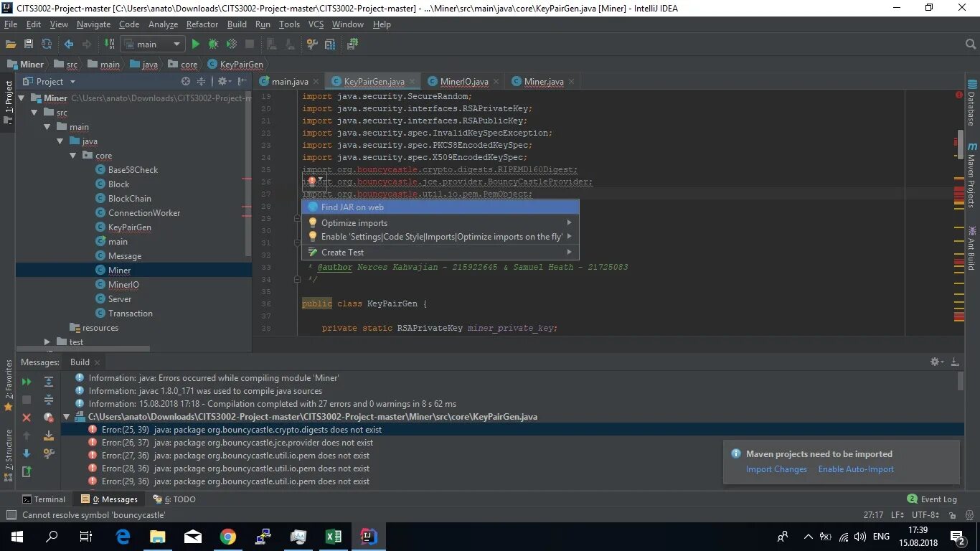Toggle hide warnings filter in Messages
The image size is (980, 551).
point(49,418)
